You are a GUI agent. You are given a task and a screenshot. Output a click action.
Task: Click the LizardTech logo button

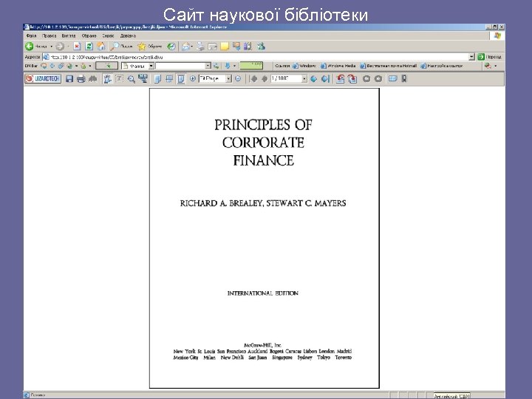click(x=43, y=79)
